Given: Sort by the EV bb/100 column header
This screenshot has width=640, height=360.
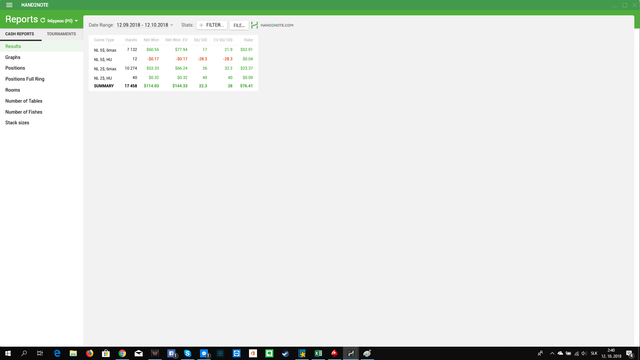Looking at the screenshot, I should pyautogui.click(x=223, y=40).
